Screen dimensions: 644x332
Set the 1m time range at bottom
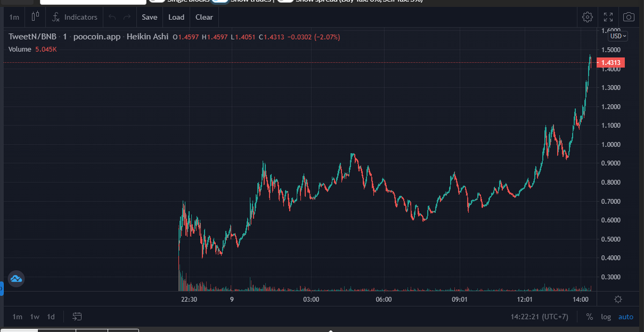[x=17, y=316]
